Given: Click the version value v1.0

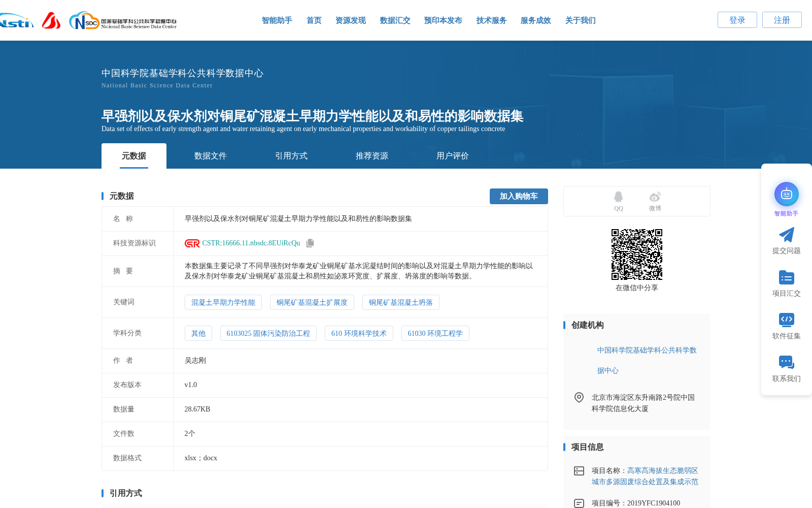Looking at the screenshot, I should (x=191, y=385).
